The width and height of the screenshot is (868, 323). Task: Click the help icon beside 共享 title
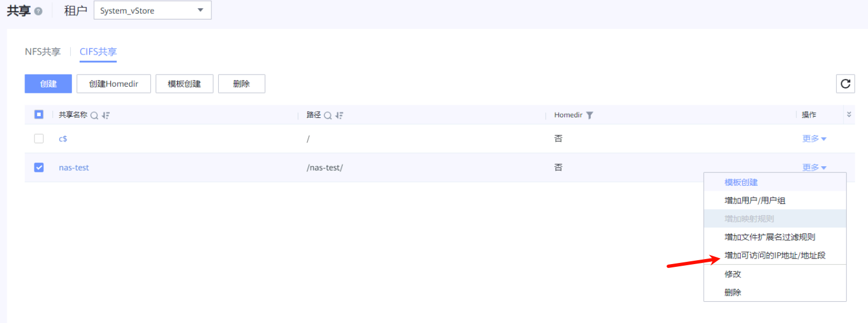click(38, 12)
